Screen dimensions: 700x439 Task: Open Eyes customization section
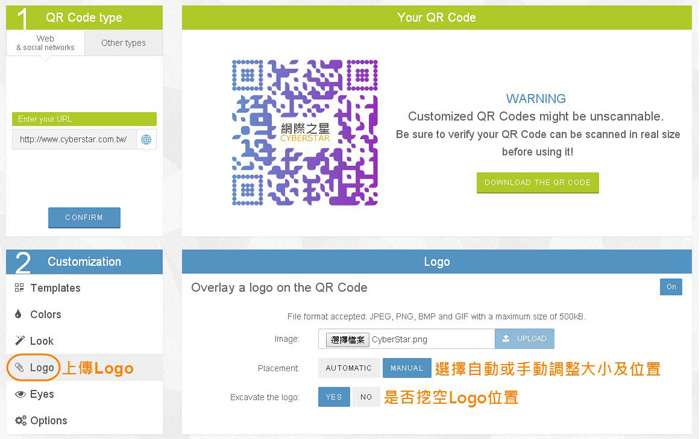[x=84, y=394]
